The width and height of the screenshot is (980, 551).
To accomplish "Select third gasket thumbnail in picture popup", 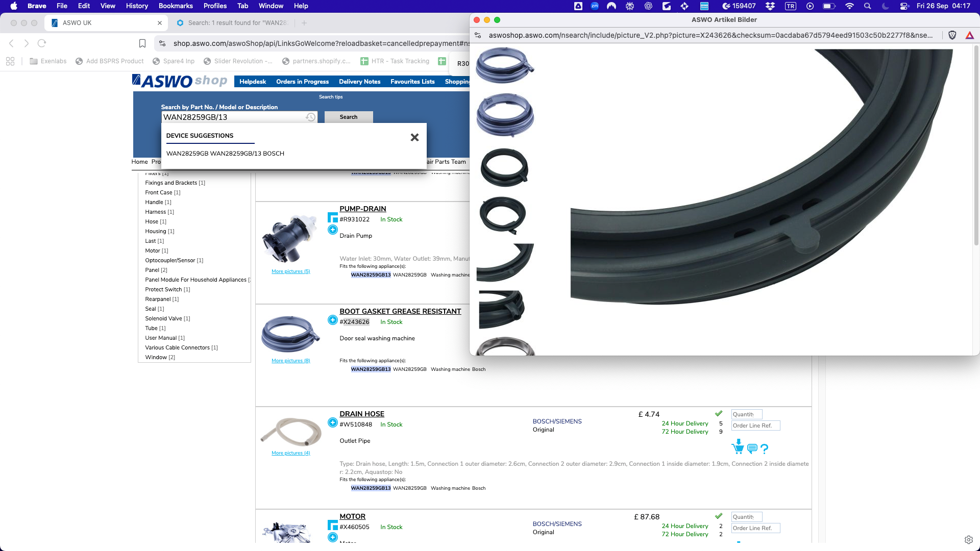I will pos(504,167).
